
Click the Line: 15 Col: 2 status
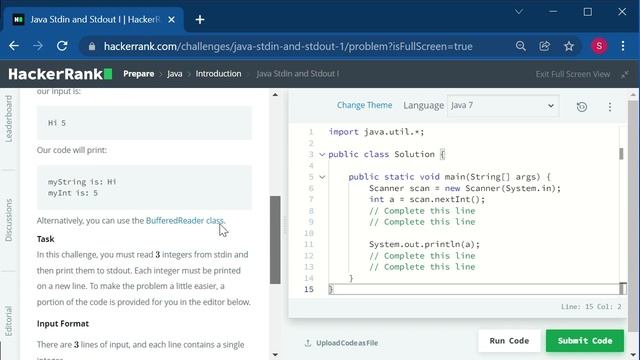tap(591, 307)
